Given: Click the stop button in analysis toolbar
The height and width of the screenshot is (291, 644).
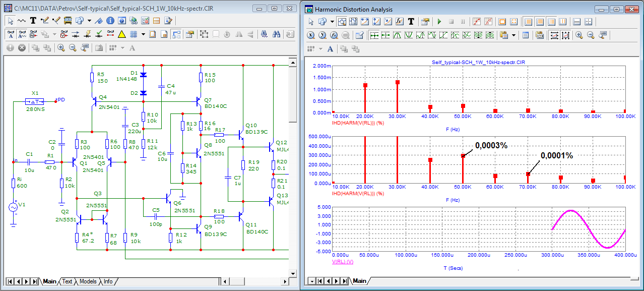Looking at the screenshot, I should coord(451,22).
